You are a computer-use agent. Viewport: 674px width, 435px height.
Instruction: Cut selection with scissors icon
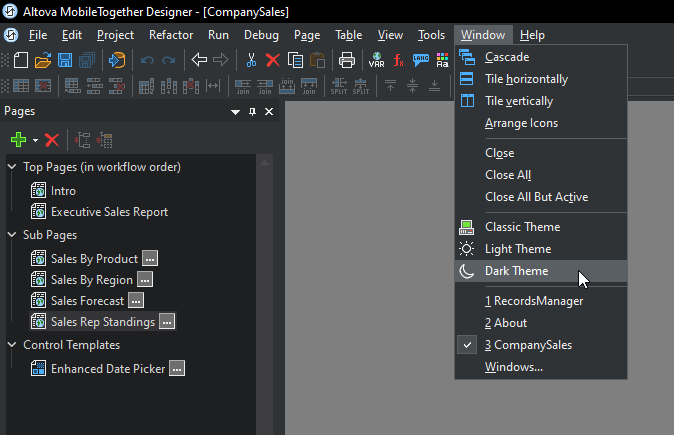click(x=251, y=60)
